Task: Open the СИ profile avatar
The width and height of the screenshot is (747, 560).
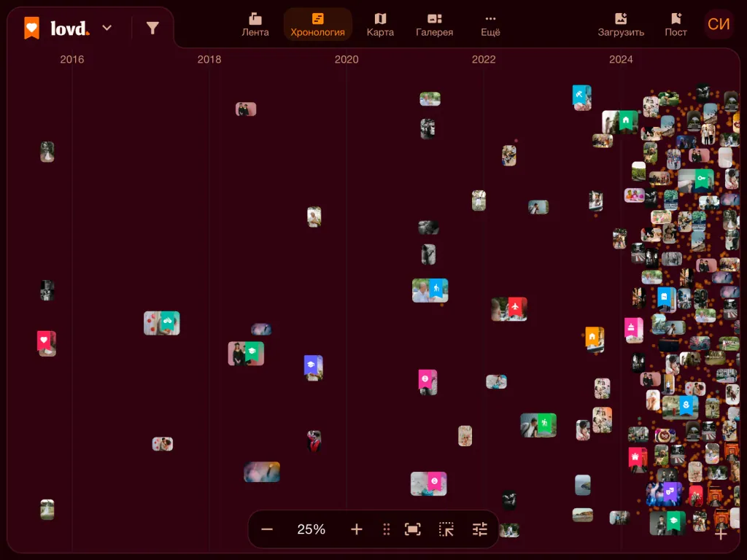Action: [719, 24]
